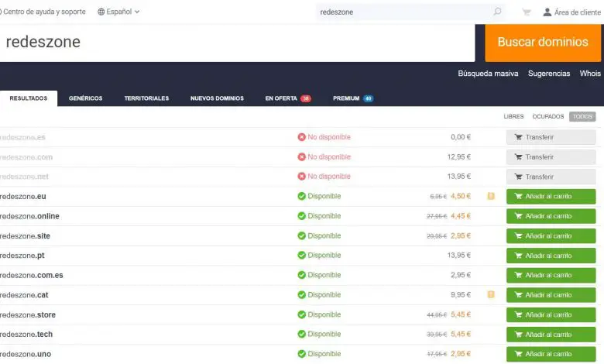The image size is (604, 364).
Task: Click the large domain search input
Action: (237, 43)
